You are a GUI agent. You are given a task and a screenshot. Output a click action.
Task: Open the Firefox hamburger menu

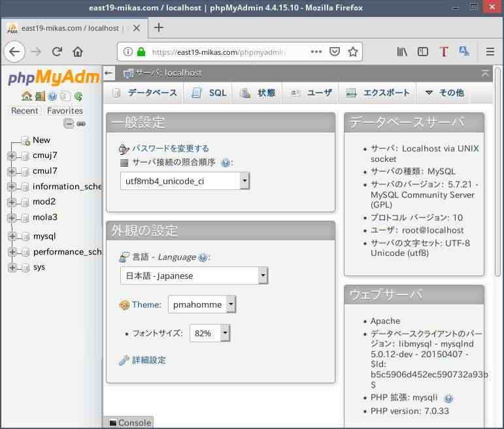[x=490, y=52]
